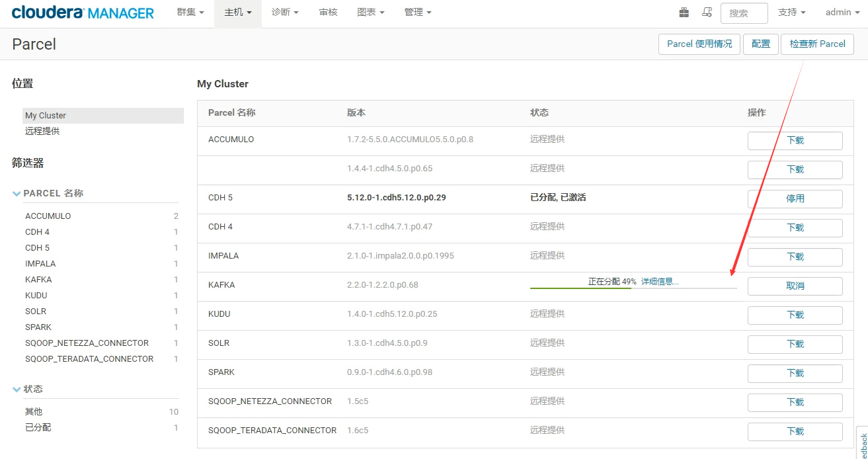Click IMPALA version 2.1.0-1.impala2.0.0.p0.1995
This screenshot has width=868, height=459.
coord(401,256)
